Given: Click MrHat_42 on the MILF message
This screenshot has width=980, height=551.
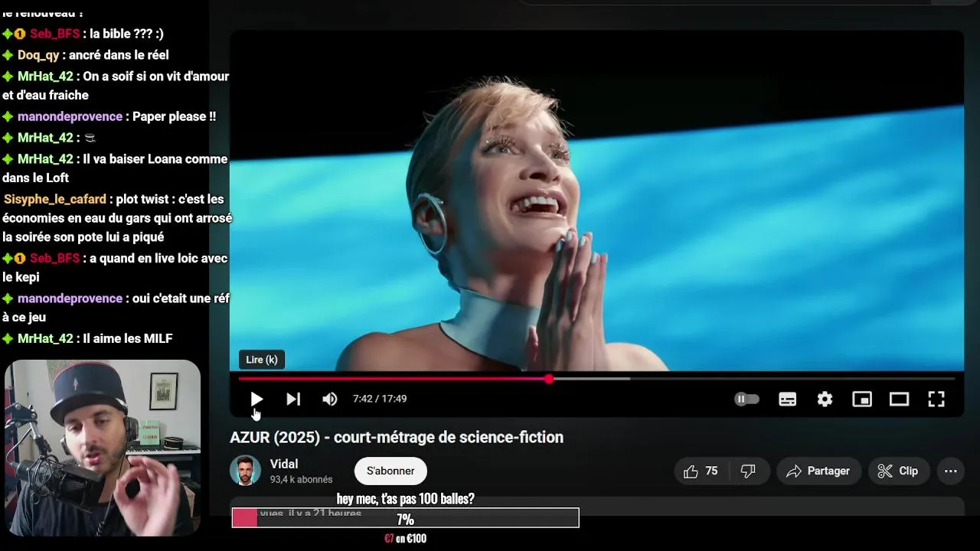Looking at the screenshot, I should point(45,338).
